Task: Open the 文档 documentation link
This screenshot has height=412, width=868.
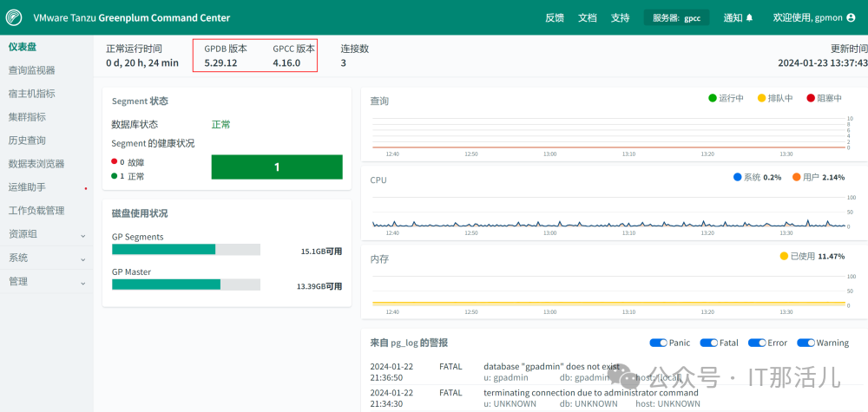Action: (588, 17)
